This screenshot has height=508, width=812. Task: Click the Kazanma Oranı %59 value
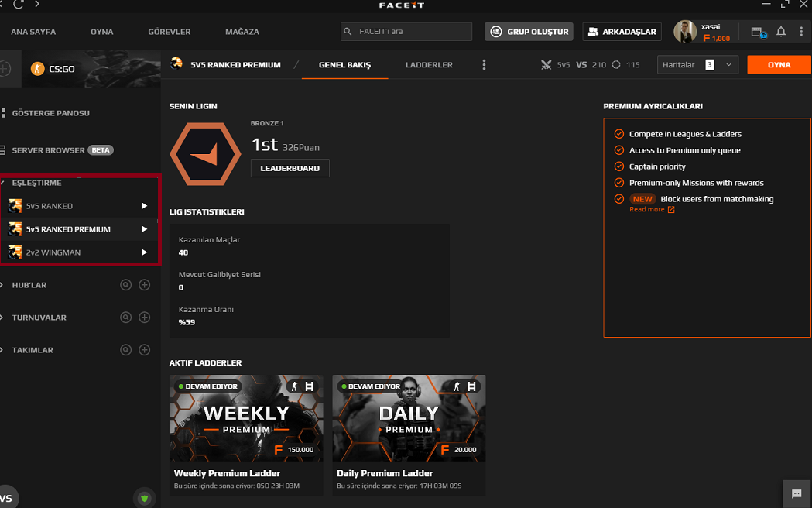point(187,322)
